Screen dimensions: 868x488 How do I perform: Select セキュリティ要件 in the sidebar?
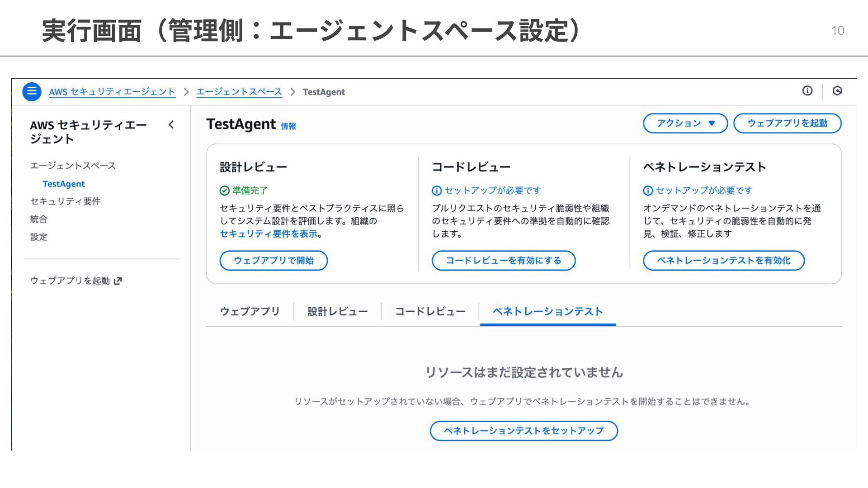click(x=66, y=202)
